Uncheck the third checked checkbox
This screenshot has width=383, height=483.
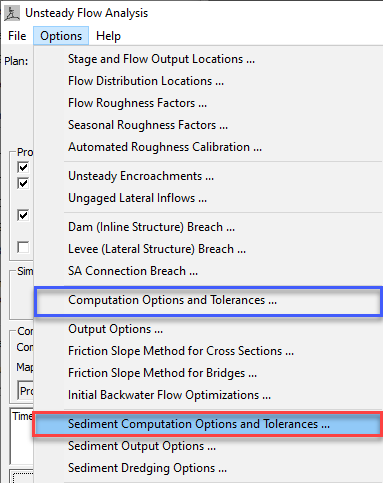[23, 215]
